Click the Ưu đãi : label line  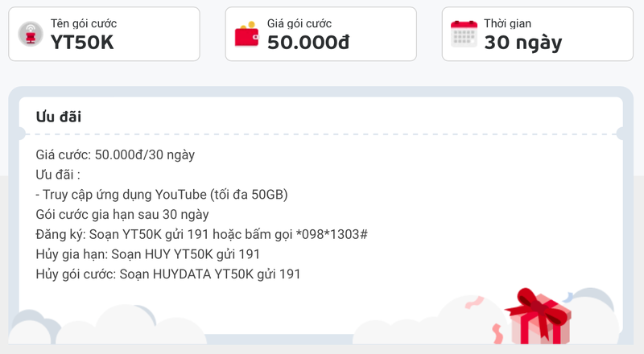pyautogui.click(x=58, y=175)
